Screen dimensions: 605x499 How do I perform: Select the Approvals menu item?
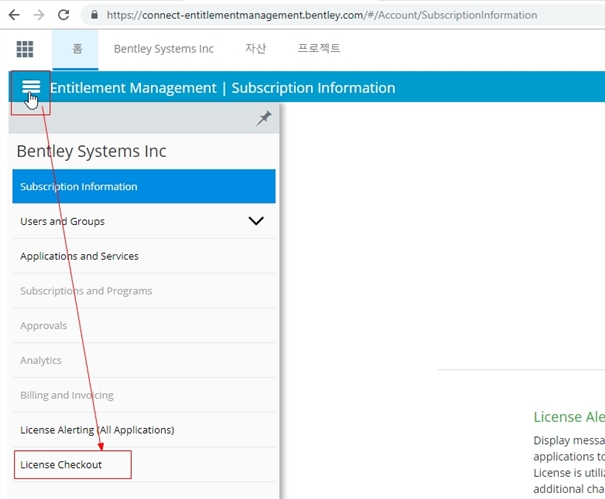click(x=43, y=326)
